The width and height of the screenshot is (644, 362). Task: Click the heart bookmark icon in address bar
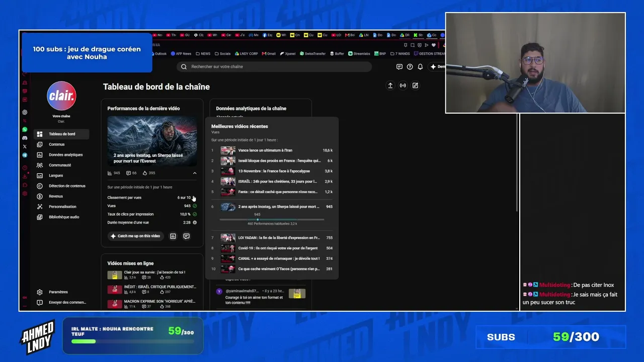[434, 45]
